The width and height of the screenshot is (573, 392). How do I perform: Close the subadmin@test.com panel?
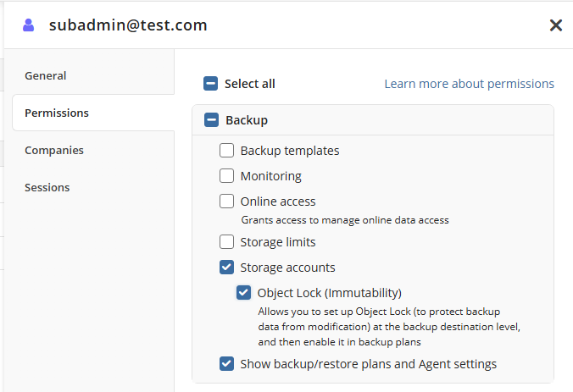click(556, 25)
